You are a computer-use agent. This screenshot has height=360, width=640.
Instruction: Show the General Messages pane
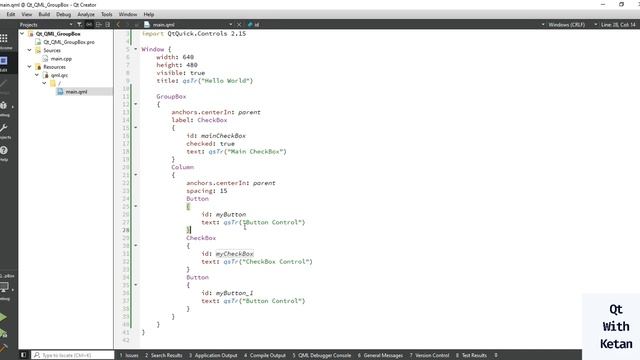380,356
